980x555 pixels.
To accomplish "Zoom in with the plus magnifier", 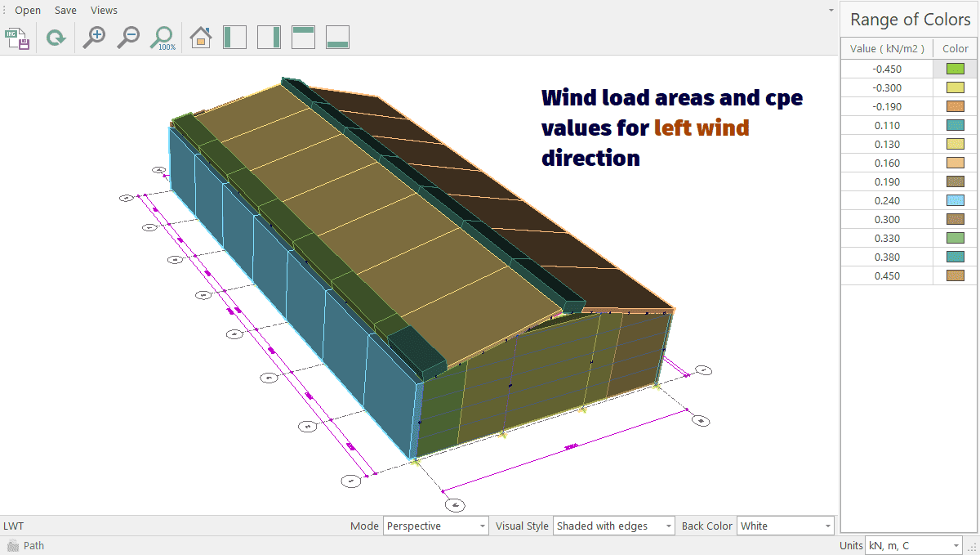I will (x=95, y=38).
